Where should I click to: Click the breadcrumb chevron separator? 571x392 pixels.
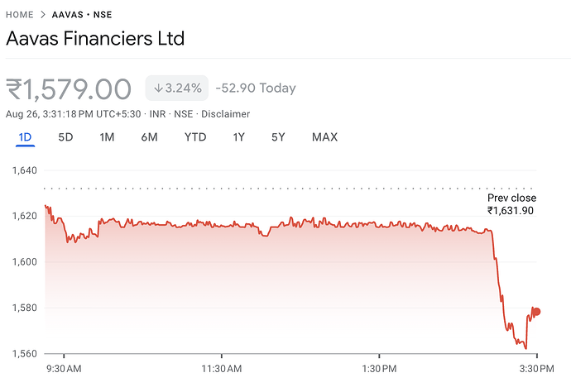(x=42, y=15)
